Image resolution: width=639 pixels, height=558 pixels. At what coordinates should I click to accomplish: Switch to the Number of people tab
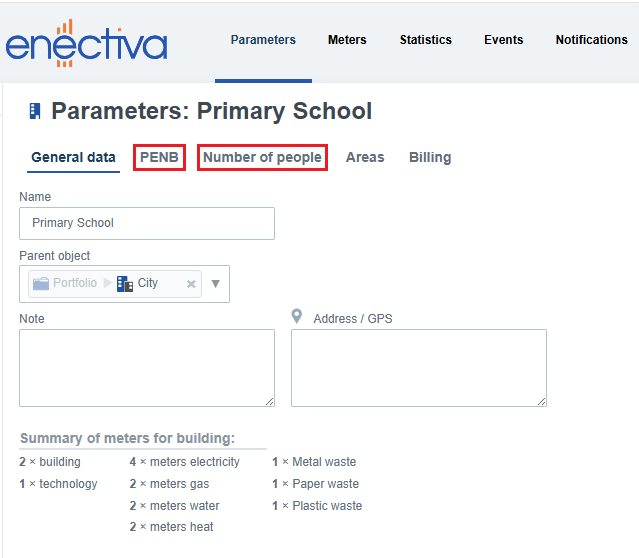[262, 157]
